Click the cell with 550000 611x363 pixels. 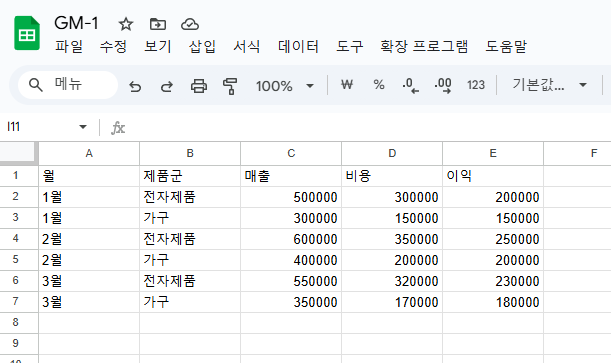coord(291,281)
